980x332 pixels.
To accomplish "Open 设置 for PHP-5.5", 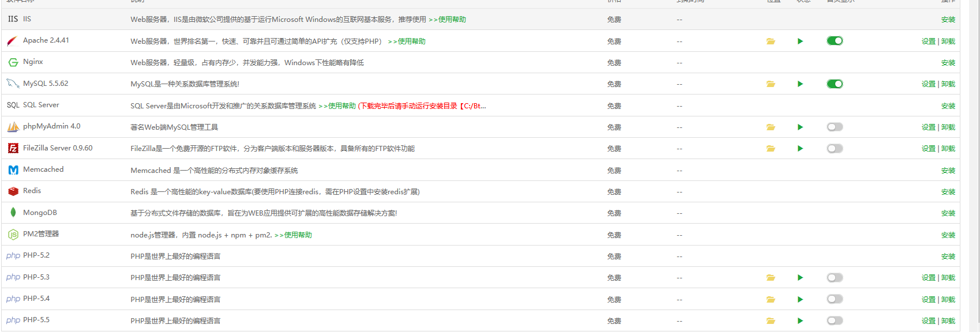I will 929,321.
